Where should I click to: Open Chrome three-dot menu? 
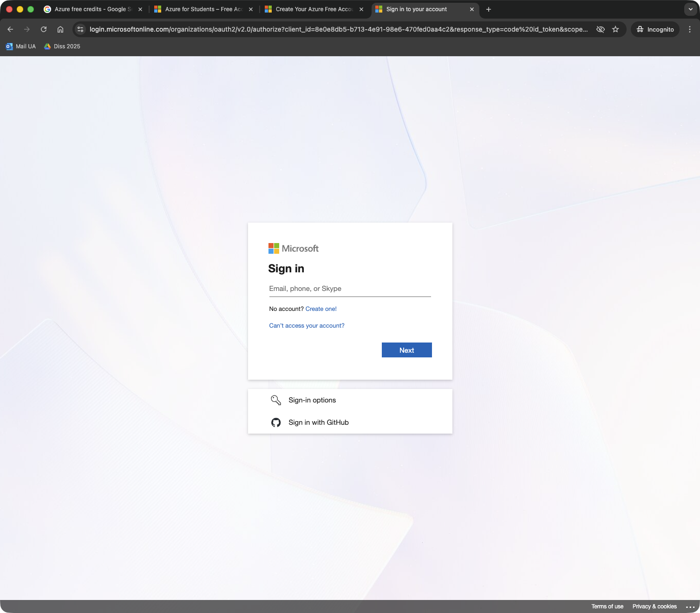pyautogui.click(x=690, y=29)
